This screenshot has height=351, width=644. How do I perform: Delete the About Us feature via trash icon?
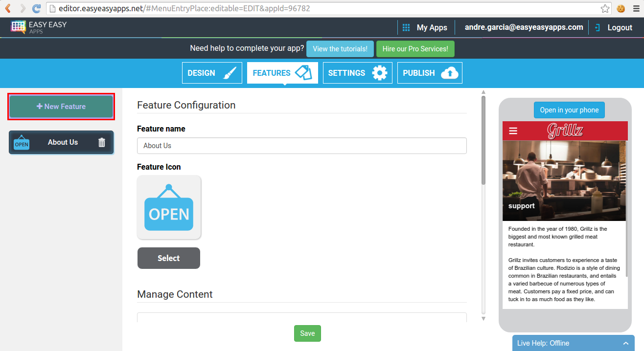click(x=101, y=142)
